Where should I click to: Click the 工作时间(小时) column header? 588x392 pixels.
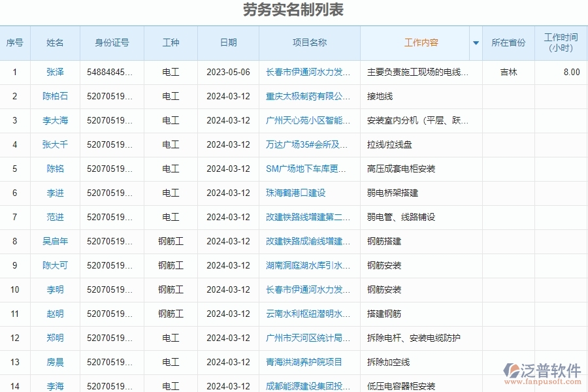(x=560, y=42)
